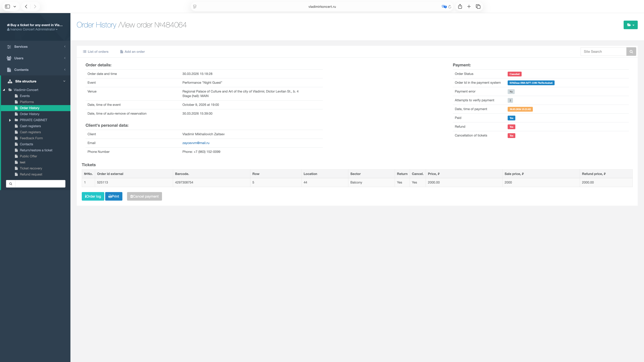644x362 pixels.
Task: Select Refund request in site tree
Action: pyautogui.click(x=31, y=174)
